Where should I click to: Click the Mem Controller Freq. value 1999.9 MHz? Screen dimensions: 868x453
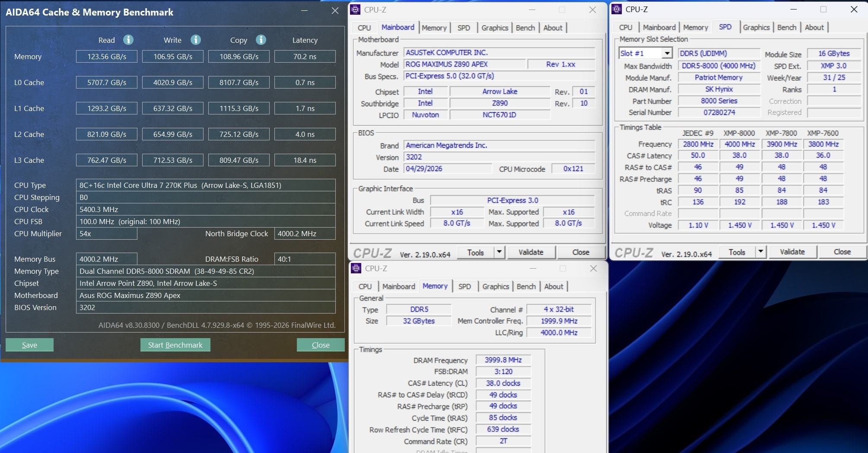coord(559,321)
